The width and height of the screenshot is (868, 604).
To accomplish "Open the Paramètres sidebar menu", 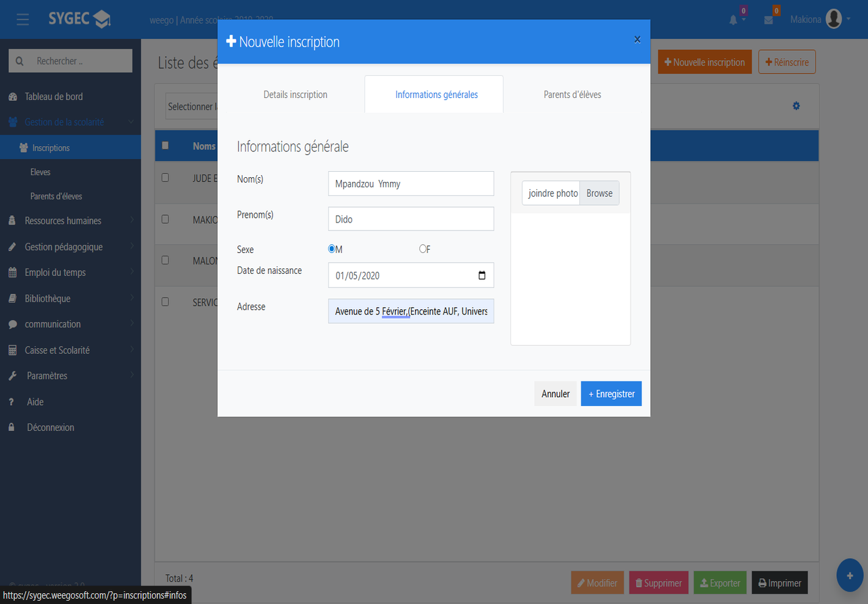I will [70, 375].
